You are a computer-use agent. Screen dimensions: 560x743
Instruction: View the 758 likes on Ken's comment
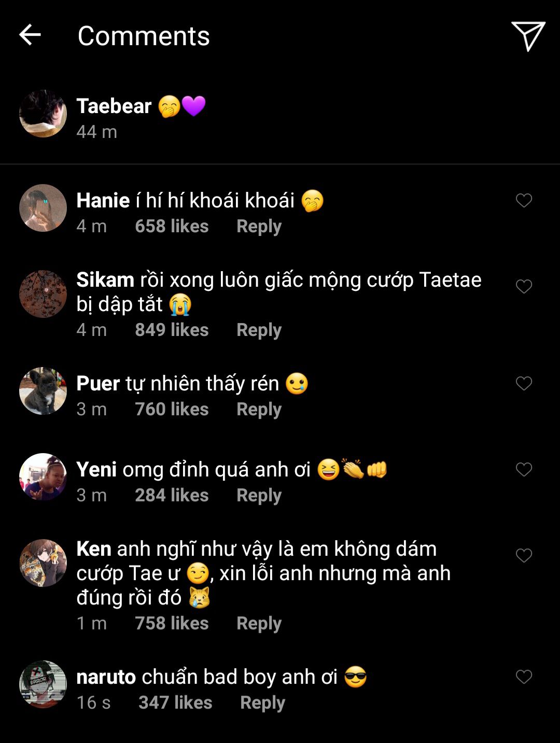pos(172,624)
